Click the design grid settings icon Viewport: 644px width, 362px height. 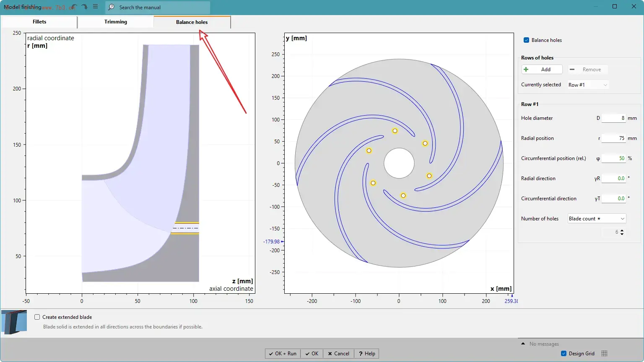point(604,353)
